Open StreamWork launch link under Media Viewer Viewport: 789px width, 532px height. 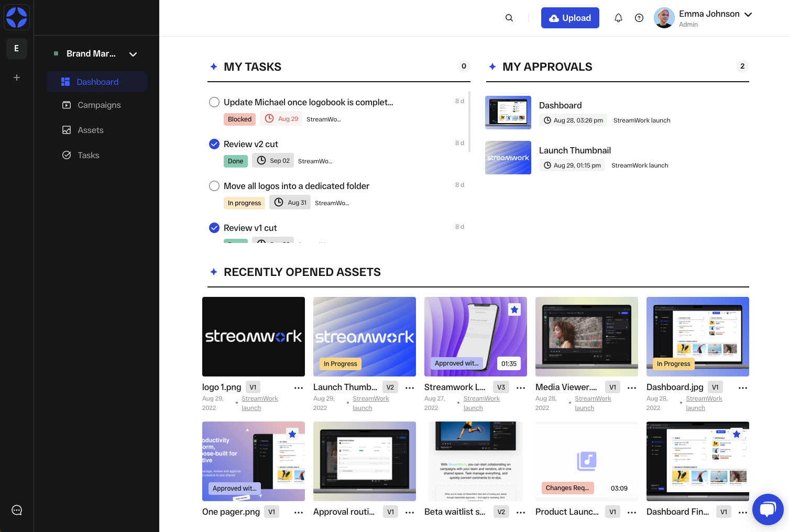tap(593, 403)
